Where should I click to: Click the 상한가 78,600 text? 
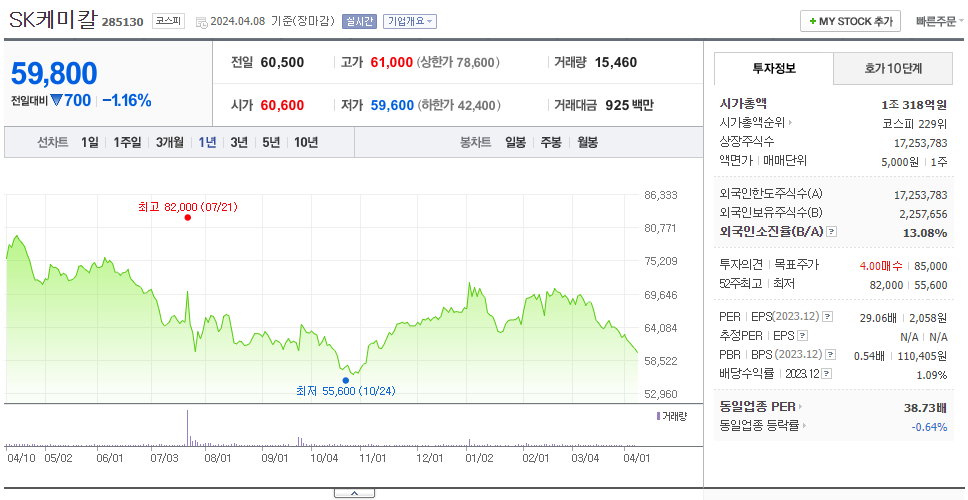(458, 62)
